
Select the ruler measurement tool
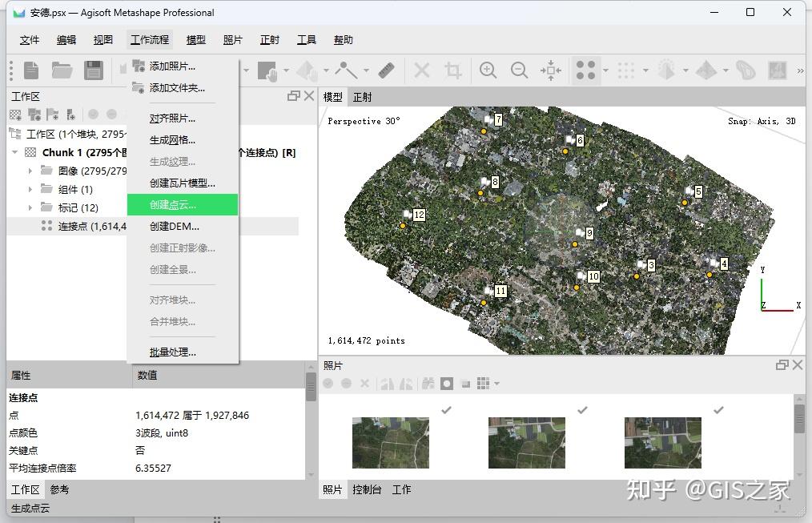388,70
